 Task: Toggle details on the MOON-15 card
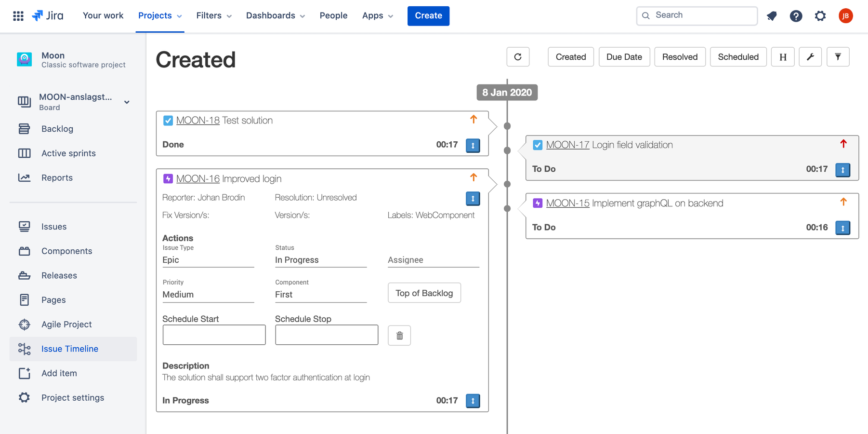pos(842,228)
